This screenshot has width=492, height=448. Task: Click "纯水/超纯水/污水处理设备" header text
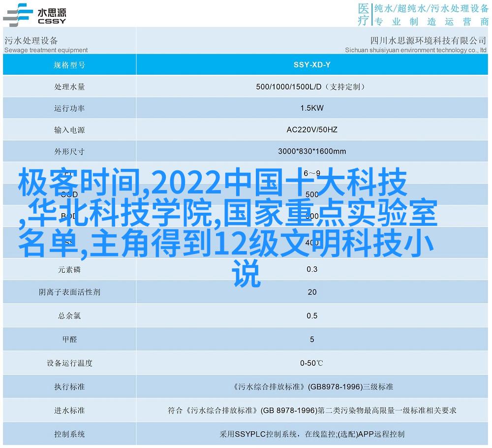coord(431,8)
